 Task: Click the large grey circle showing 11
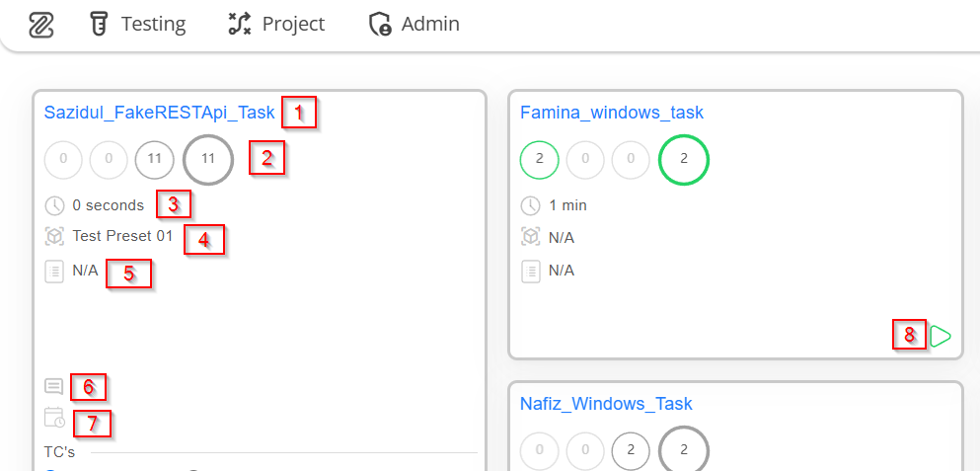pos(208,159)
